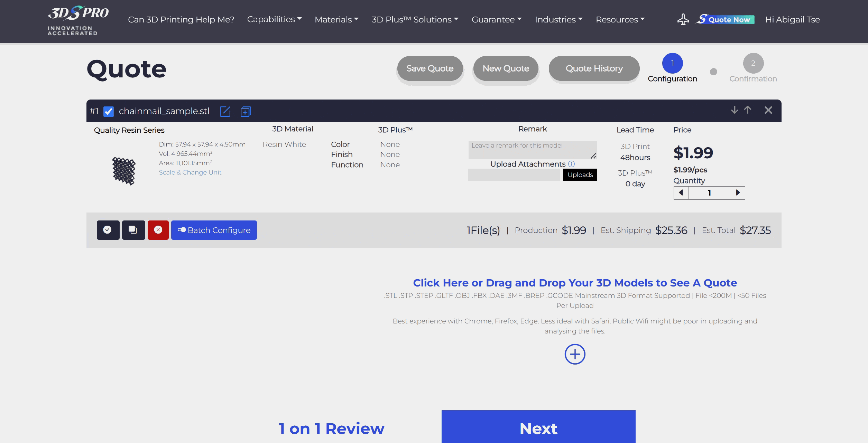Increase quantity with right arrow

coord(738,193)
